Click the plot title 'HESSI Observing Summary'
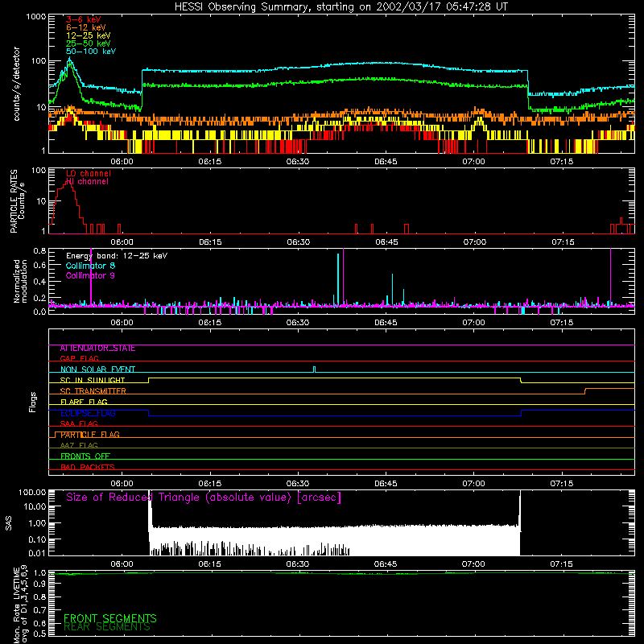This screenshot has width=644, height=644. coord(242,7)
